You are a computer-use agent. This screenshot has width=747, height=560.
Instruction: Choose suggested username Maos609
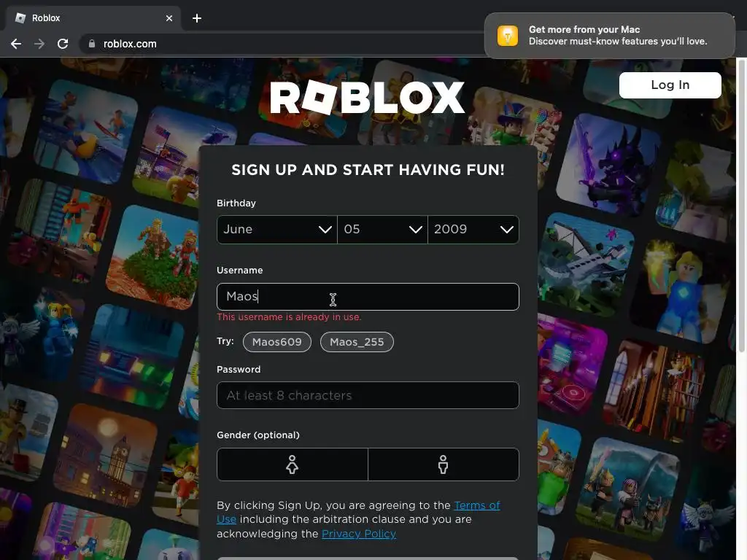276,342
